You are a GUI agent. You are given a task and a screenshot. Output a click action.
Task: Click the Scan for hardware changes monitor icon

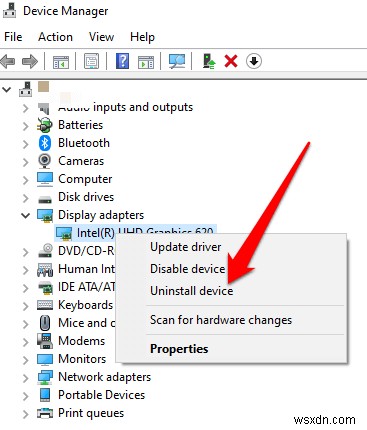pos(177,61)
